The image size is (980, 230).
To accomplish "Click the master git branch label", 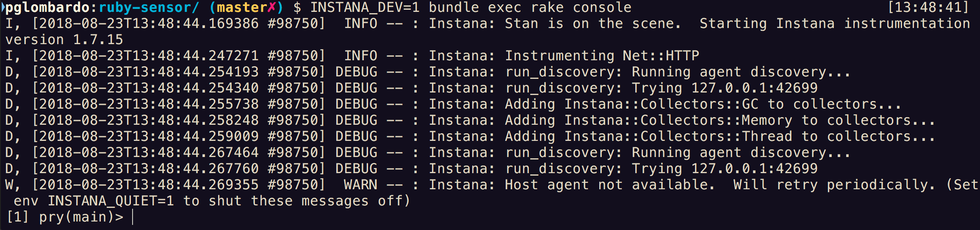I will click(242, 8).
